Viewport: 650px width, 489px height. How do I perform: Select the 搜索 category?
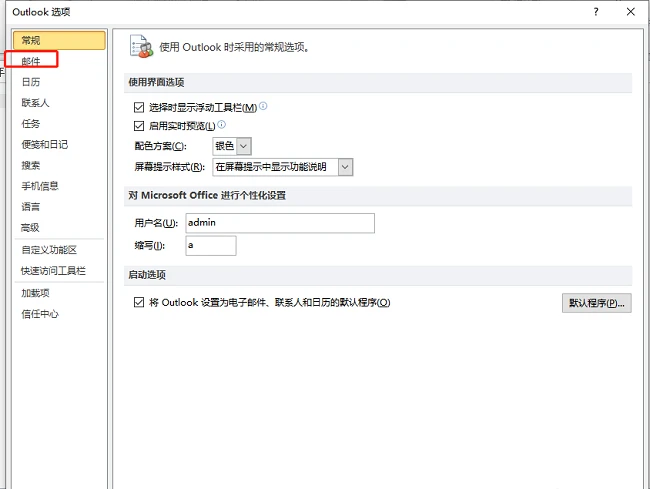tap(31, 165)
